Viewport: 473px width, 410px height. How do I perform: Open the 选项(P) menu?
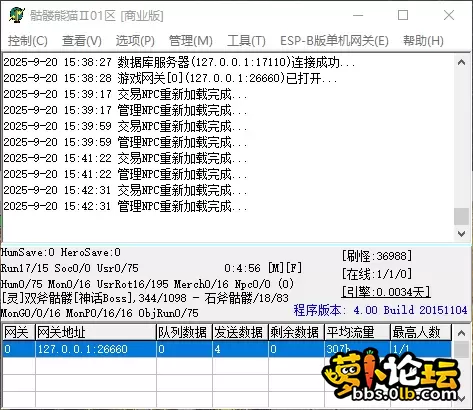click(135, 41)
